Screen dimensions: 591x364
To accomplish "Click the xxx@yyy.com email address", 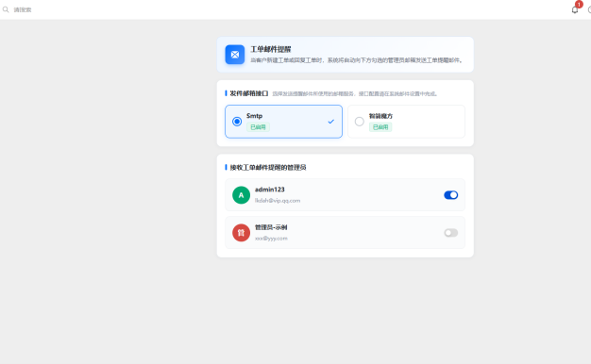I will click(x=271, y=239).
